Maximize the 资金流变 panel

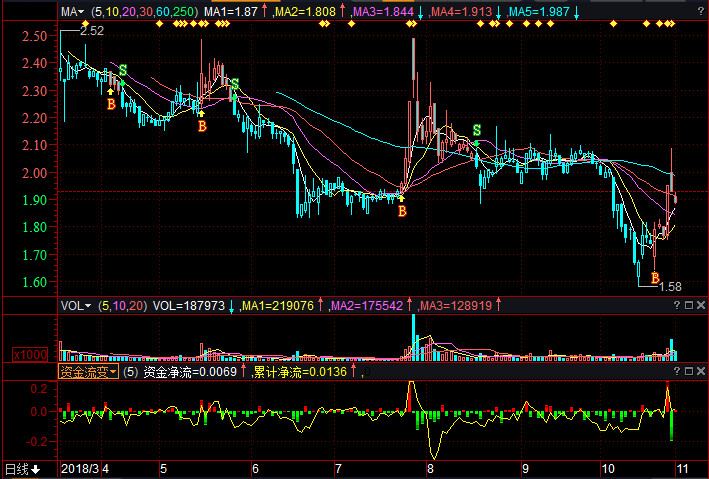(x=689, y=371)
